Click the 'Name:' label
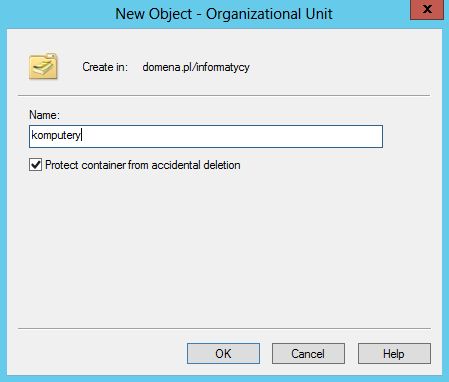449x382 pixels. coord(44,115)
